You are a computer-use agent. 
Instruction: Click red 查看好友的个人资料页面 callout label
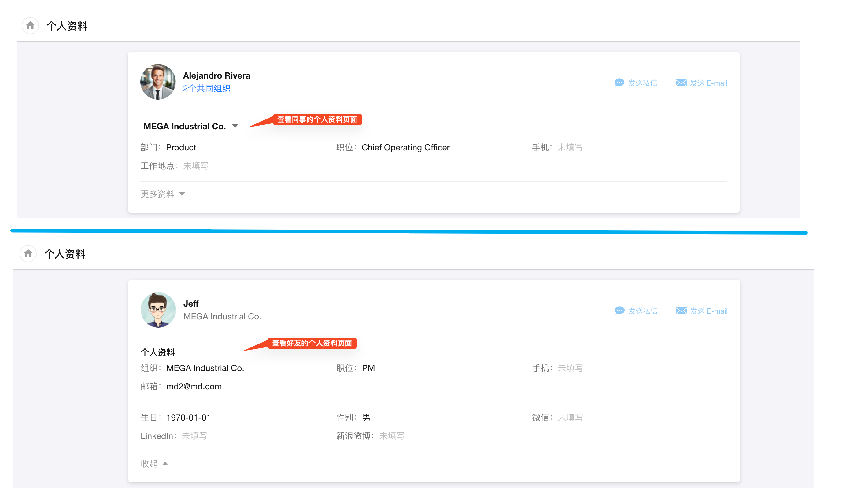[x=312, y=343]
